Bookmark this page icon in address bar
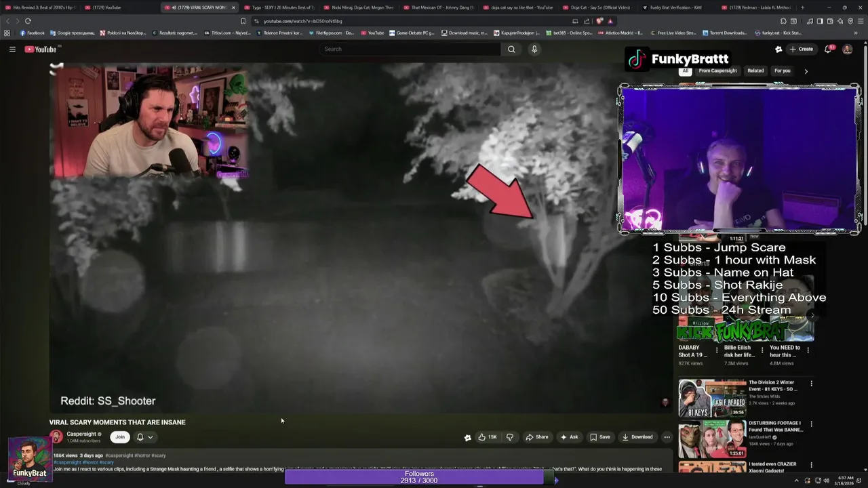The width and height of the screenshot is (868, 488). (x=243, y=21)
